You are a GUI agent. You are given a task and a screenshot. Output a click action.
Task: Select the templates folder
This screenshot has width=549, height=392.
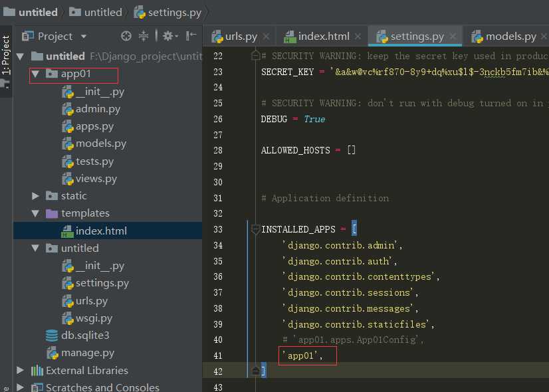click(78, 213)
